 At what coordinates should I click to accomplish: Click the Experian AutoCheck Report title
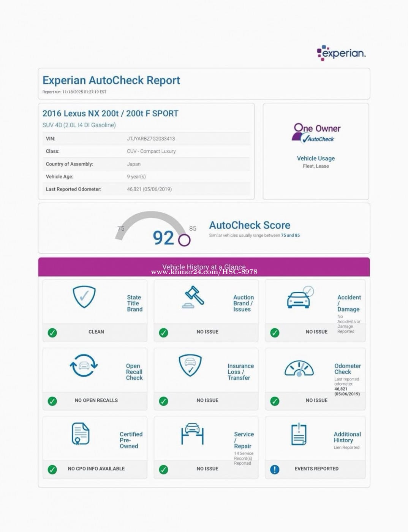111,81
